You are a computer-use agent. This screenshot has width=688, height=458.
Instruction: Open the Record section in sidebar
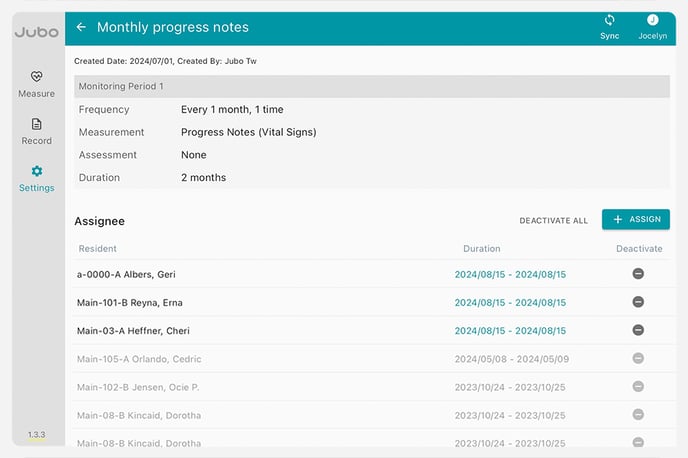click(36, 132)
